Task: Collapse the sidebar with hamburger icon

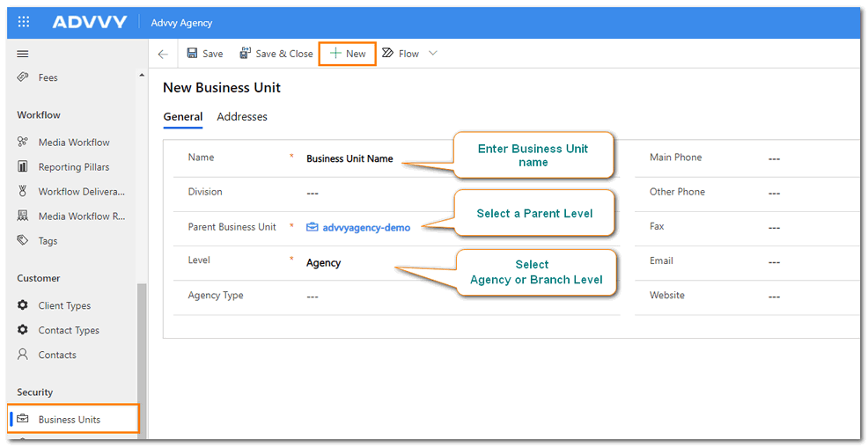Action: pyautogui.click(x=24, y=54)
